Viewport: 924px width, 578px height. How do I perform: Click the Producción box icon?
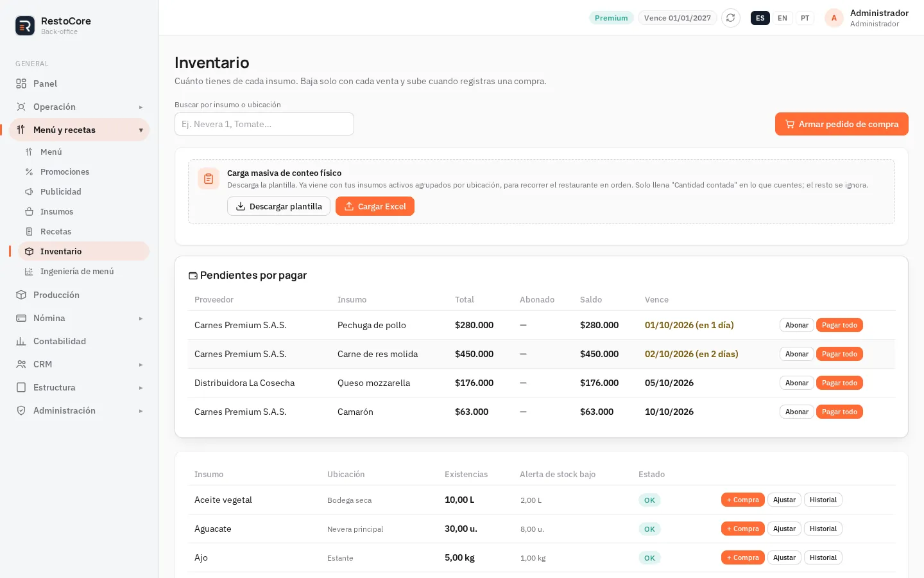21,295
